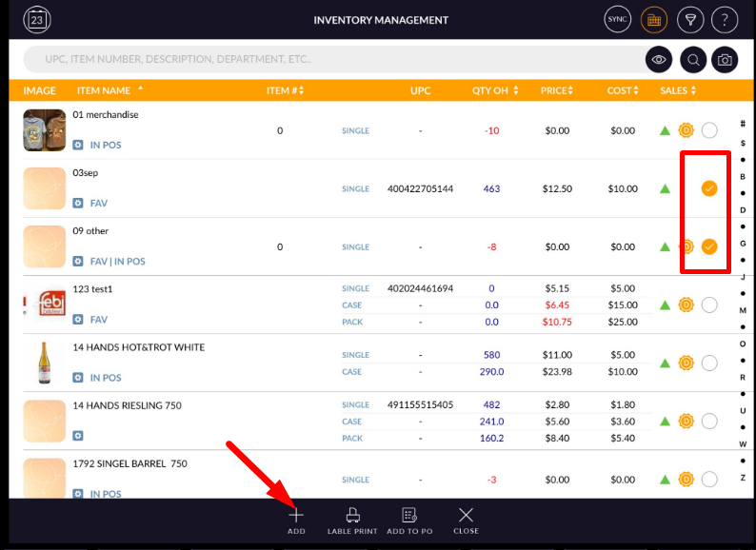Sort list by ITEM NAME header

[x=105, y=90]
